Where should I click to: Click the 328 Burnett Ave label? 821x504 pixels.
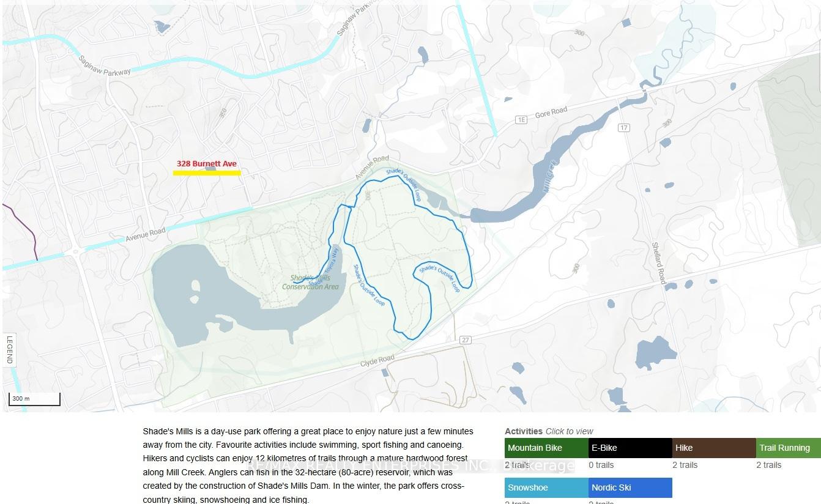(x=207, y=163)
